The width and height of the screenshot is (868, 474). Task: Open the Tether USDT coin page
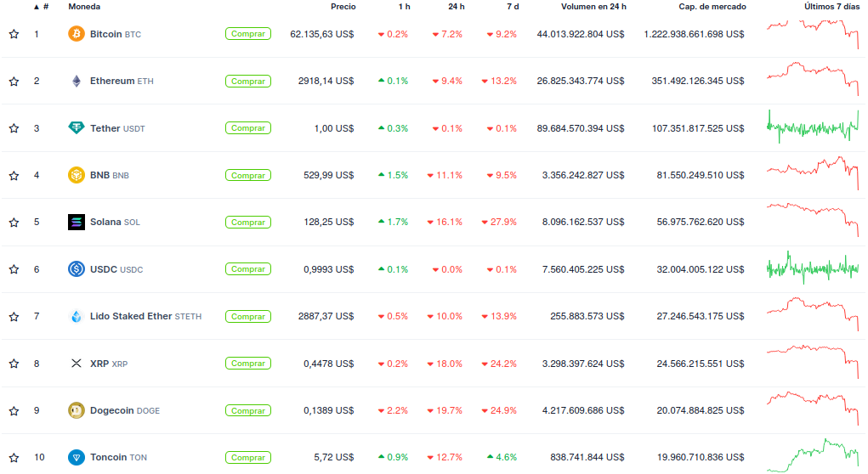pos(117,128)
